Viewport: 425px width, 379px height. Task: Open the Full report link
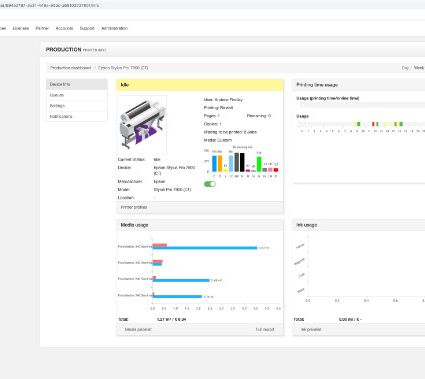tap(265, 329)
